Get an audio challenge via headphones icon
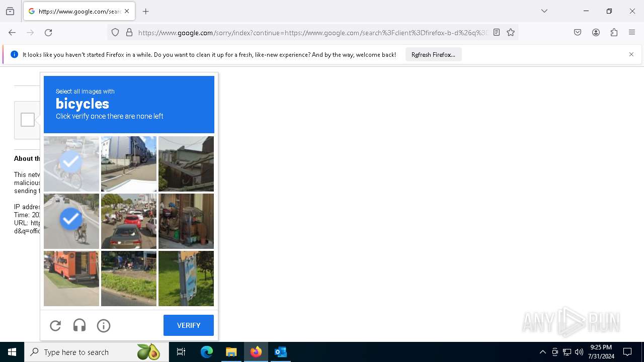Image resolution: width=644 pixels, height=362 pixels. click(x=79, y=326)
